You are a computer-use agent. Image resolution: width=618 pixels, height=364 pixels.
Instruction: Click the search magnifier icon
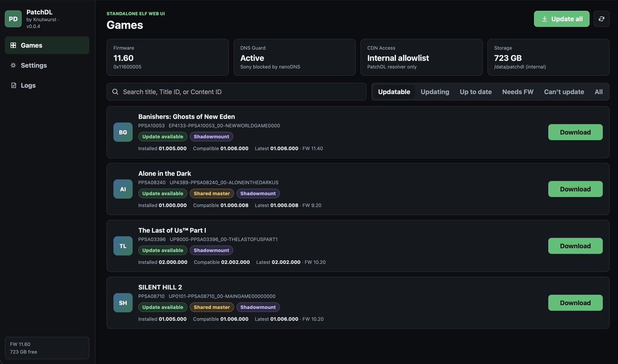coord(115,92)
